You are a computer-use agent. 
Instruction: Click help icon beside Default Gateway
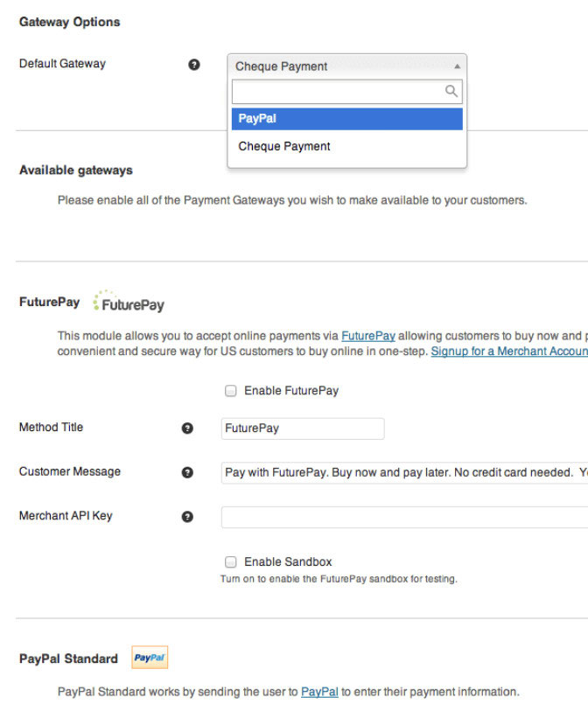(x=194, y=65)
